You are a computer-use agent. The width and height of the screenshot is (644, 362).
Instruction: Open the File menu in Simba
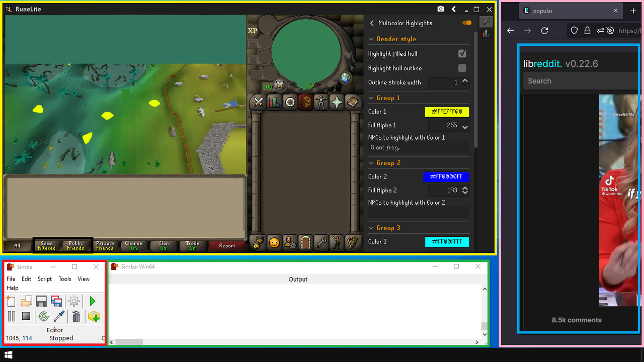[x=11, y=279]
